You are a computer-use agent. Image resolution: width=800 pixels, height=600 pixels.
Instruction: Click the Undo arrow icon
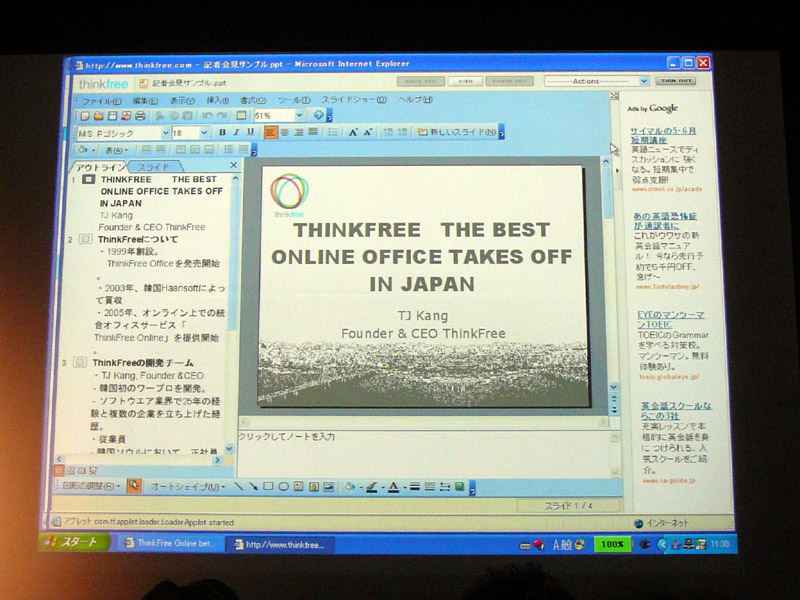pyautogui.click(x=207, y=116)
